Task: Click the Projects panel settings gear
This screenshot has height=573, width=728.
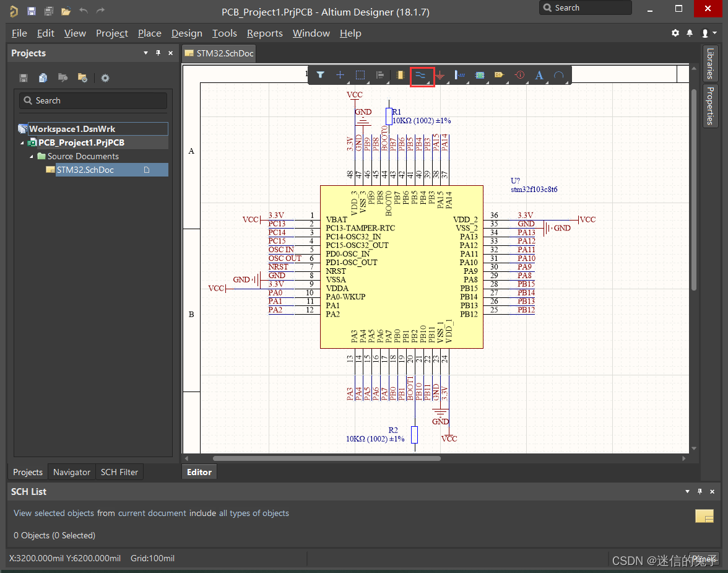Action: pos(105,78)
